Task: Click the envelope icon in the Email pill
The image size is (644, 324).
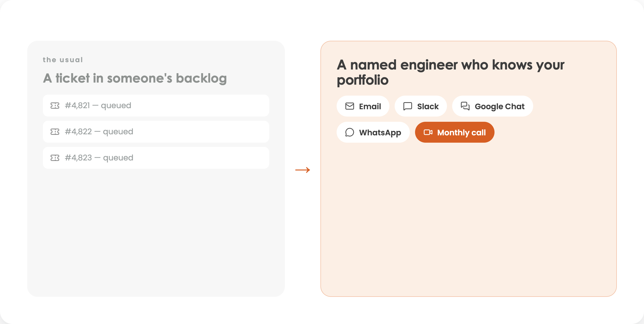Action: coord(349,106)
